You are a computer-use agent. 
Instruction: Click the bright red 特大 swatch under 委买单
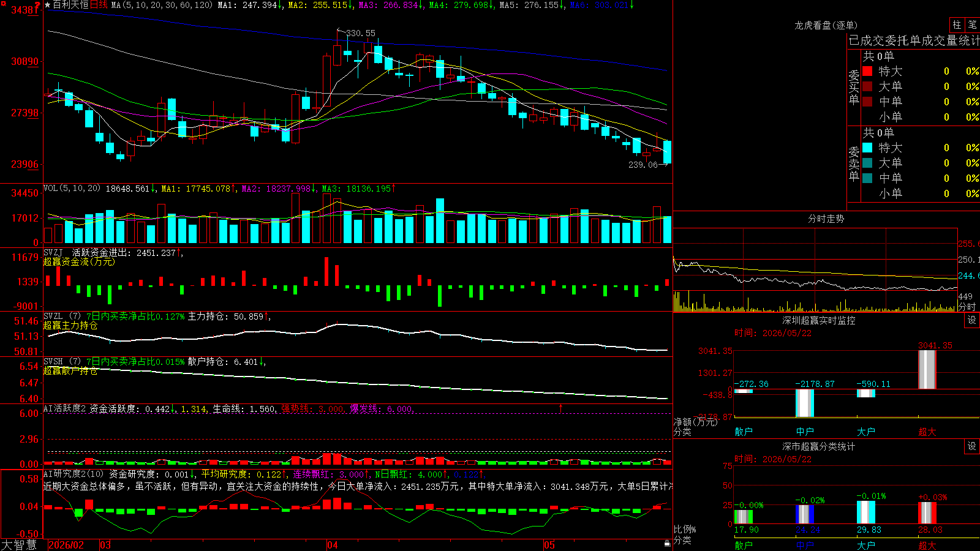tap(867, 71)
